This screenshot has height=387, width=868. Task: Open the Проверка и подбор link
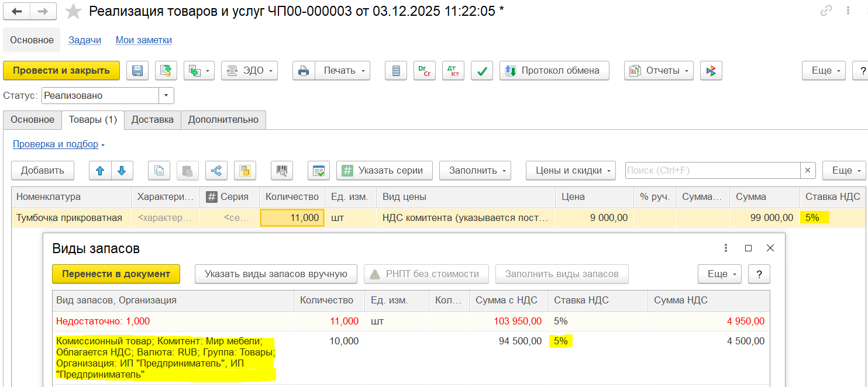(x=58, y=144)
